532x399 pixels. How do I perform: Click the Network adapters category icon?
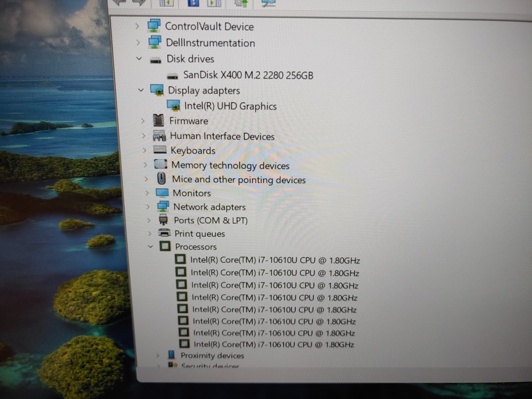(x=163, y=207)
